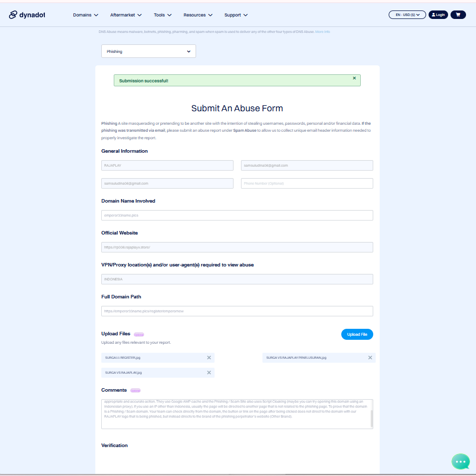Click the first email field beside name

(307, 166)
